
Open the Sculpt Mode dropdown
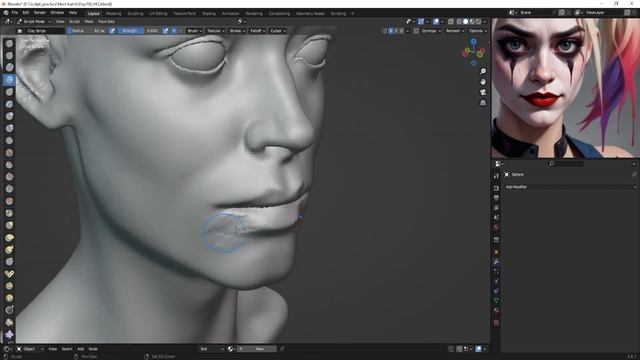tap(34, 21)
